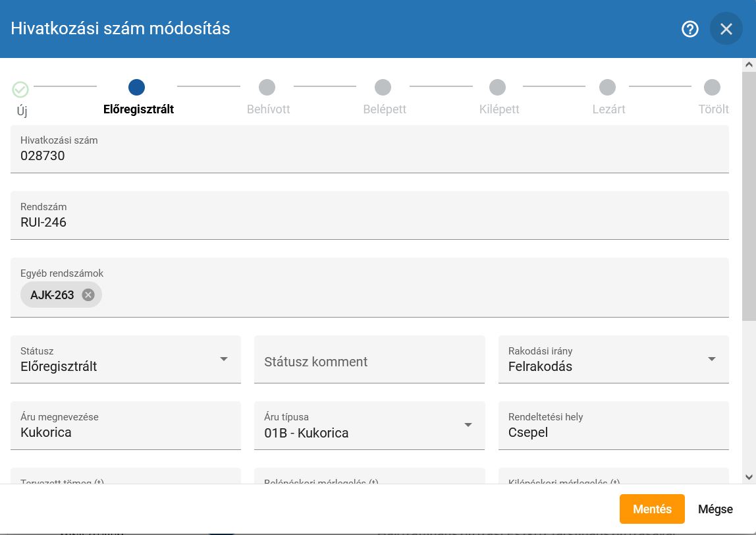
Task: Click the Státusz komment input field
Action: (369, 361)
